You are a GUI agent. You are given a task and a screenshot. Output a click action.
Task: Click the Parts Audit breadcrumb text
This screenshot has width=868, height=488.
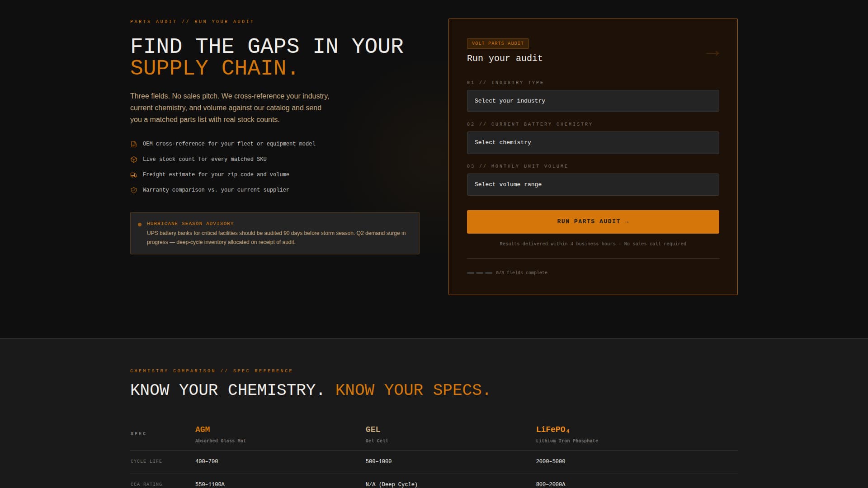coord(154,22)
